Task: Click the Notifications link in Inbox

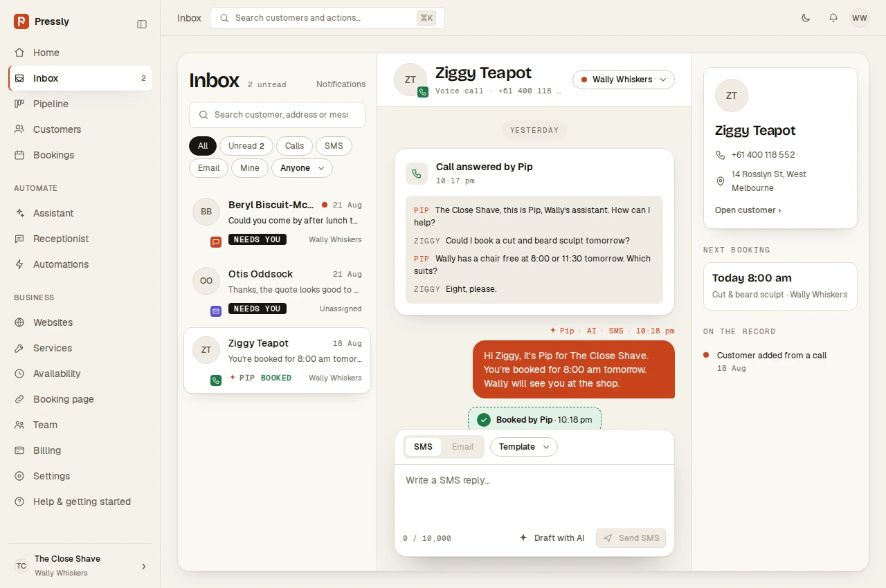Action: coord(341,84)
